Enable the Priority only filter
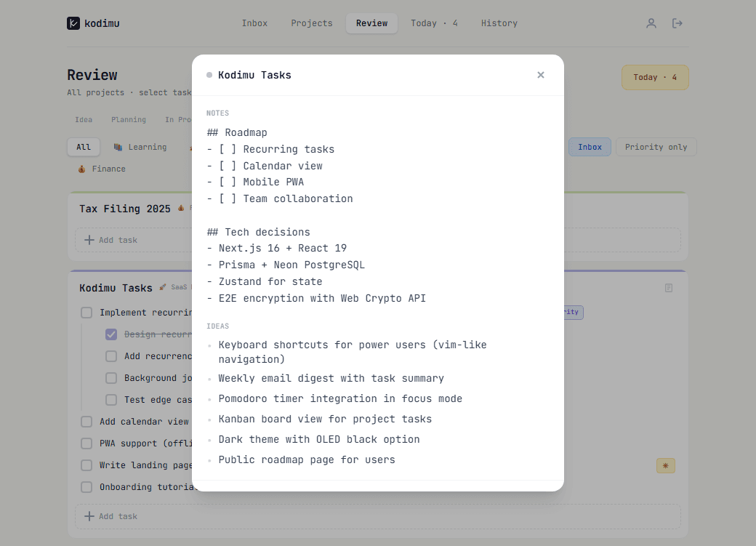Image resolution: width=756 pixels, height=546 pixels. pyautogui.click(x=656, y=147)
